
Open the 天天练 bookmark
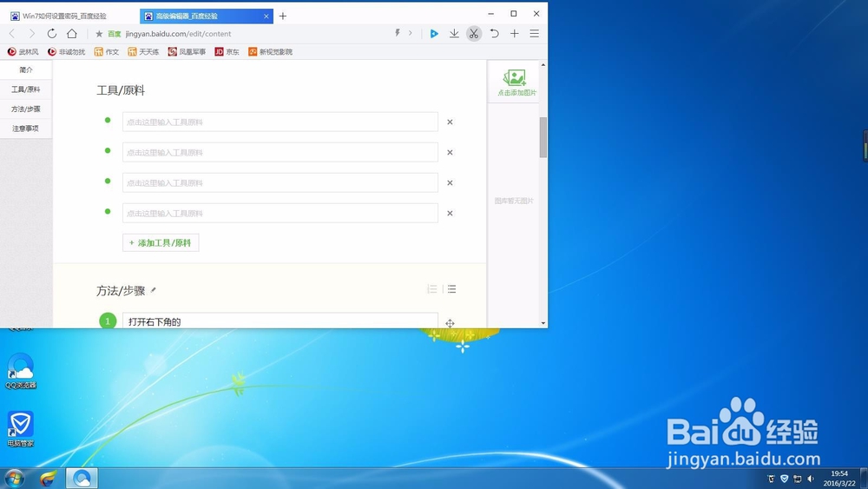pos(143,51)
